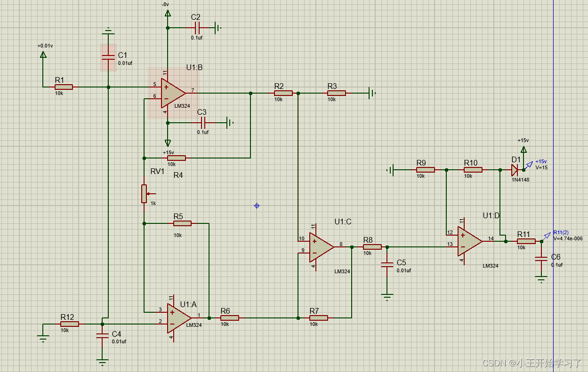Image resolution: width=588 pixels, height=372 pixels.
Task: Select the U1:D op-amp symbol
Action: pyautogui.click(x=470, y=241)
